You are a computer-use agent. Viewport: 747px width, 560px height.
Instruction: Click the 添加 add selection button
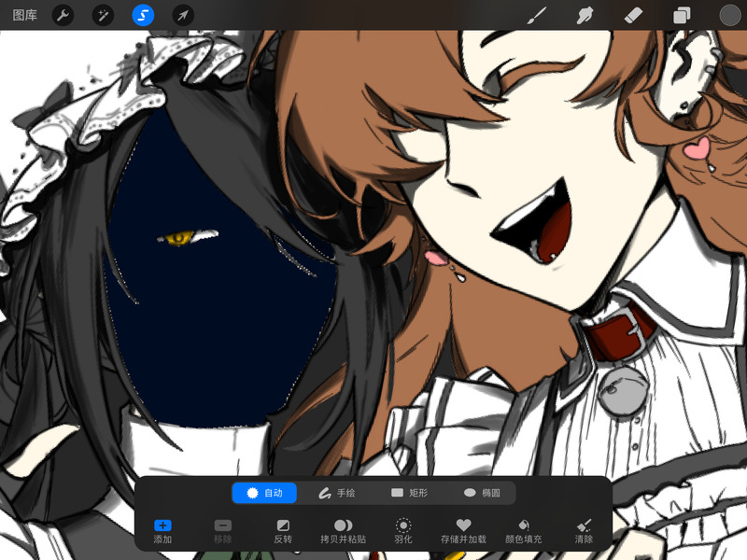pos(162,531)
